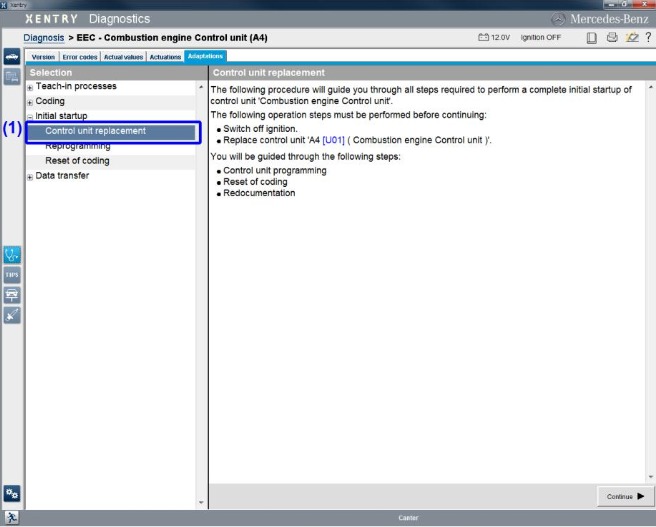The width and height of the screenshot is (656, 527).
Task: Open the U01 link in instructions
Action: click(333, 140)
